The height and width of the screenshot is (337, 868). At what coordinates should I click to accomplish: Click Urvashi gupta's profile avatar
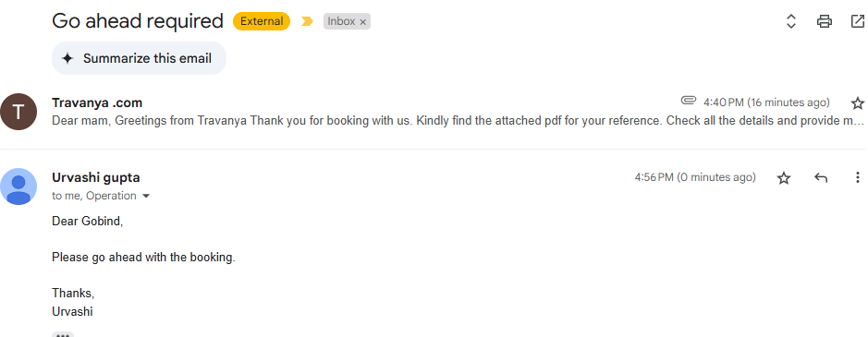[18, 187]
